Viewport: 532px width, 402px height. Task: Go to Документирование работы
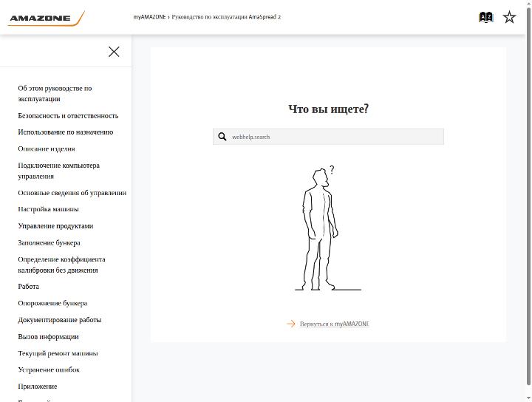(60, 319)
